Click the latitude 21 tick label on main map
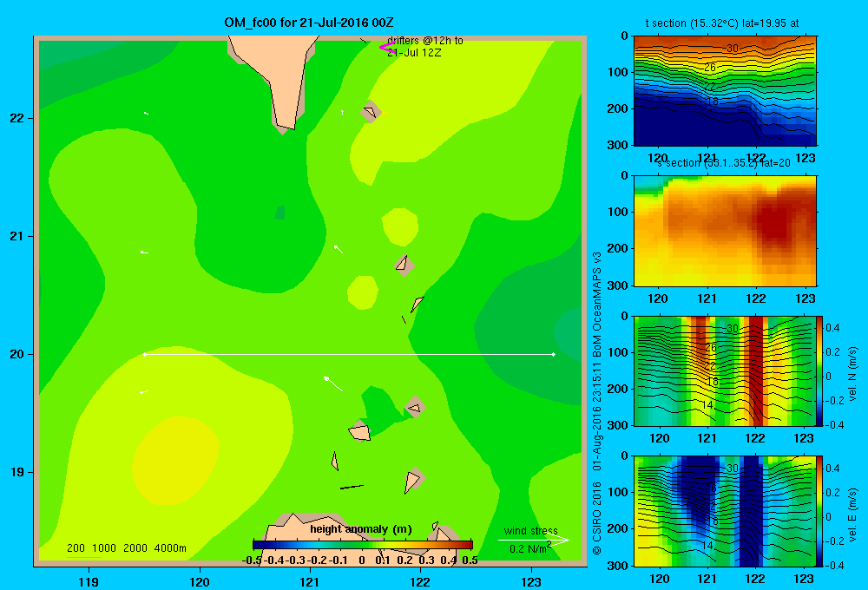Image resolution: width=868 pixels, height=590 pixels. [17, 236]
